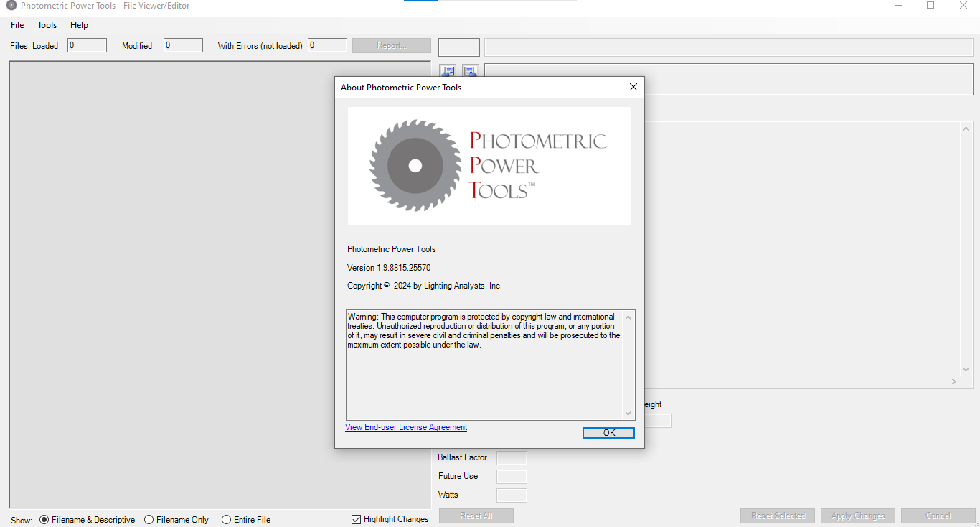Open the View End-user License Agreement link
Viewport: 980px width, 527px height.
(406, 427)
